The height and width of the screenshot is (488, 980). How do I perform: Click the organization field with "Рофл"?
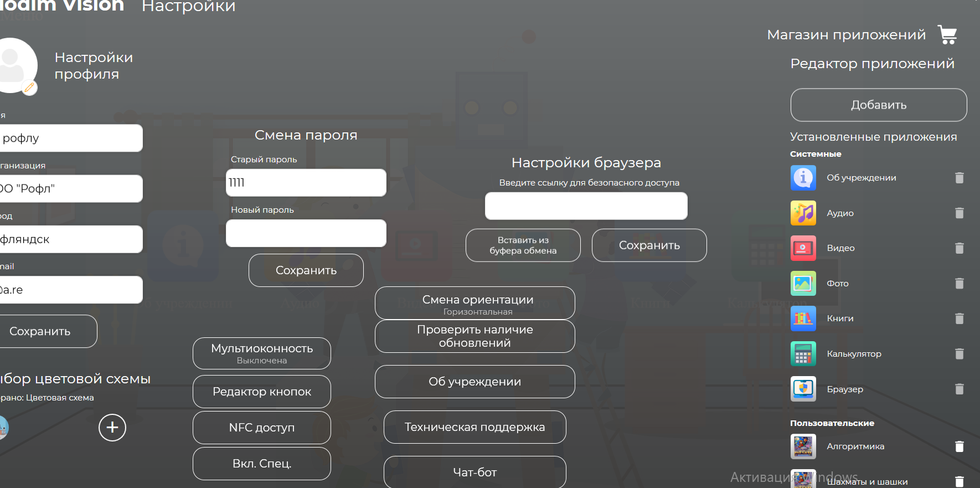(x=71, y=189)
